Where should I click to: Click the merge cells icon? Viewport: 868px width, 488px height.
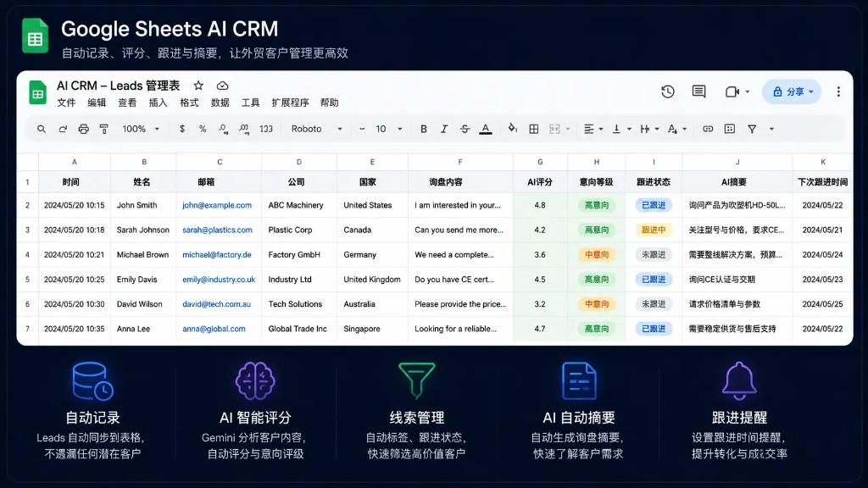(x=554, y=129)
